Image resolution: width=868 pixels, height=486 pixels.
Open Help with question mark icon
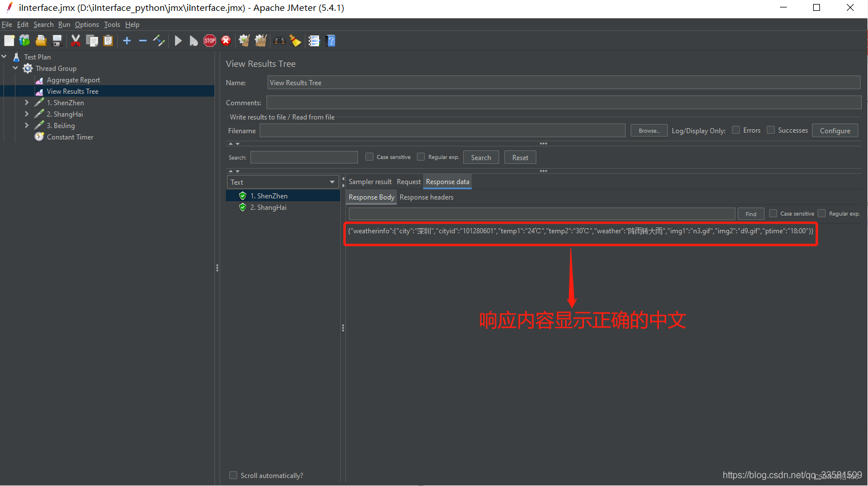tap(331, 41)
